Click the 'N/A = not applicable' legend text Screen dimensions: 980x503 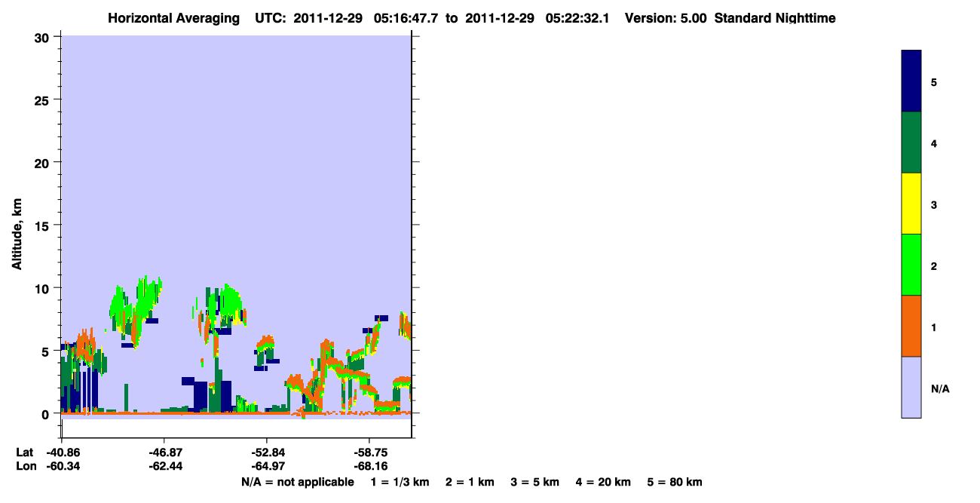click(297, 482)
